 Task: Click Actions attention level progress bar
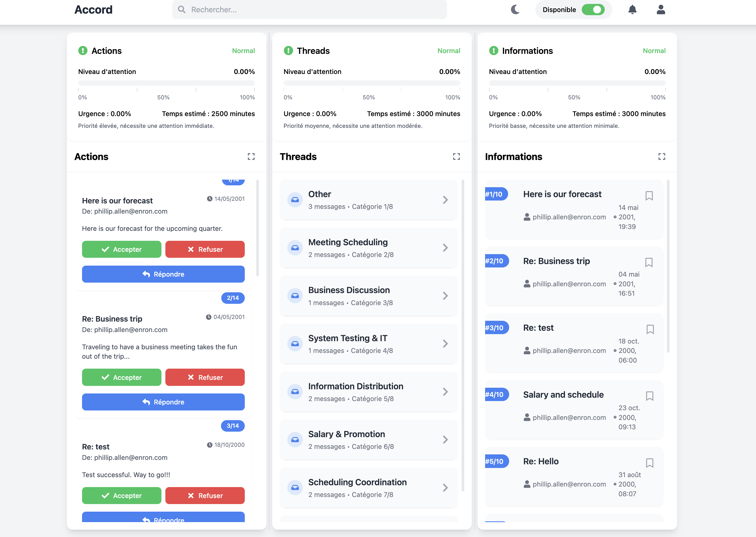[166, 83]
